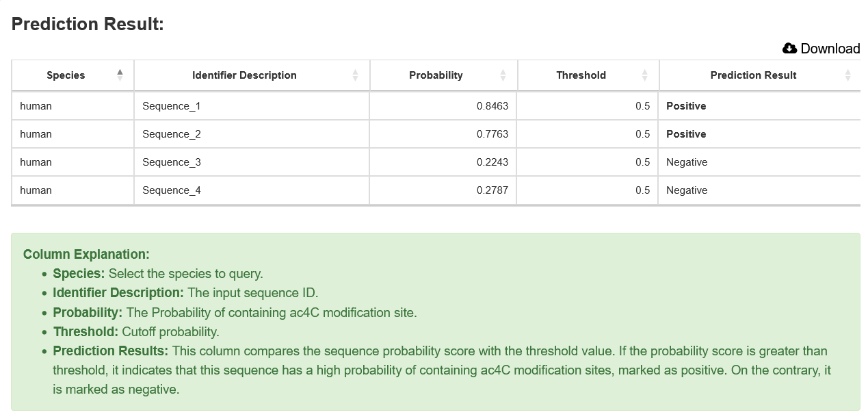
Task: Sort by Prediction Result header text
Action: [x=753, y=75]
